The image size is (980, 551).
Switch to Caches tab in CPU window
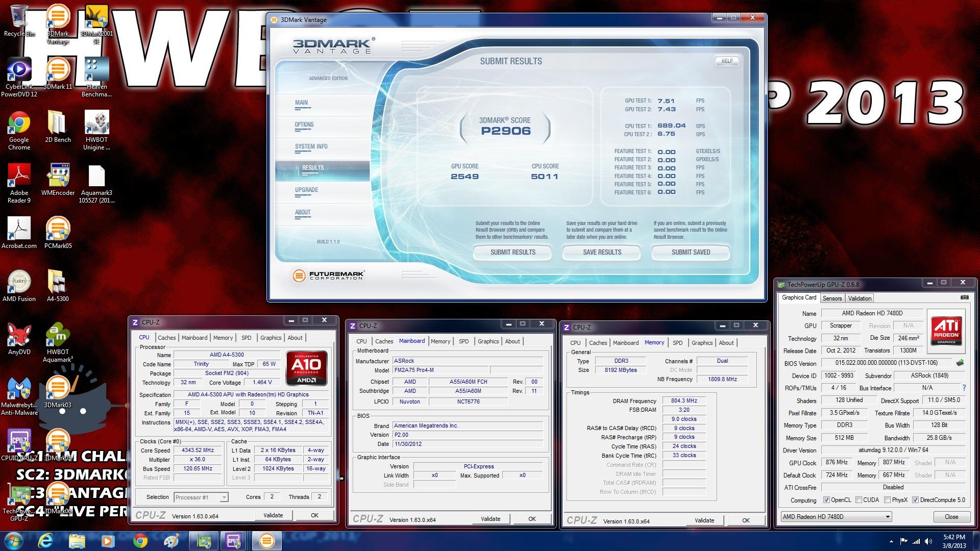[166, 338]
